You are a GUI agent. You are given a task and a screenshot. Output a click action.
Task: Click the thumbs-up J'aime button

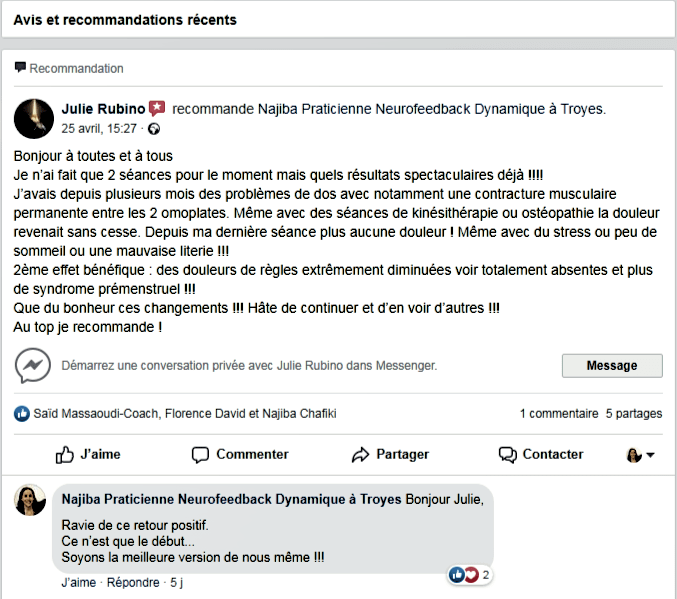[88, 454]
